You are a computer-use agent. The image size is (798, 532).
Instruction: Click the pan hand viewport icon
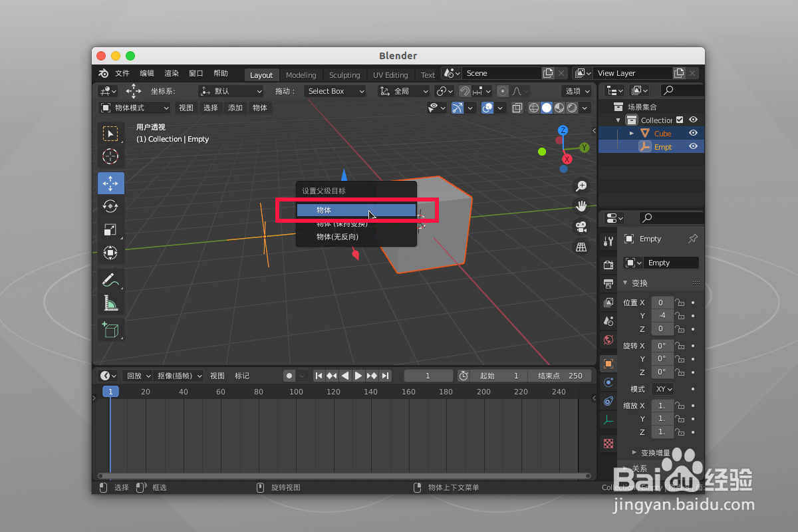point(581,206)
